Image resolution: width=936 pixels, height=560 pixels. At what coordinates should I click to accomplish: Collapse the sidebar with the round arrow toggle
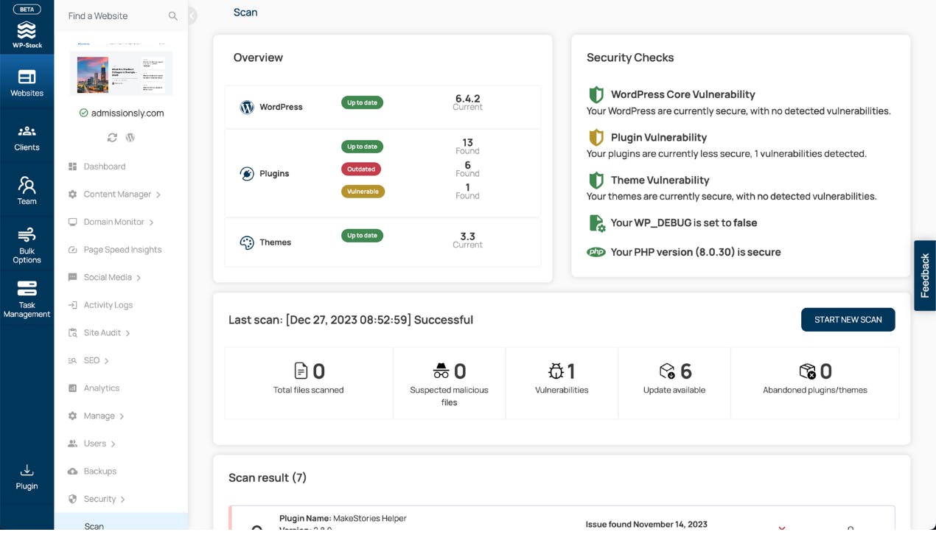[192, 15]
